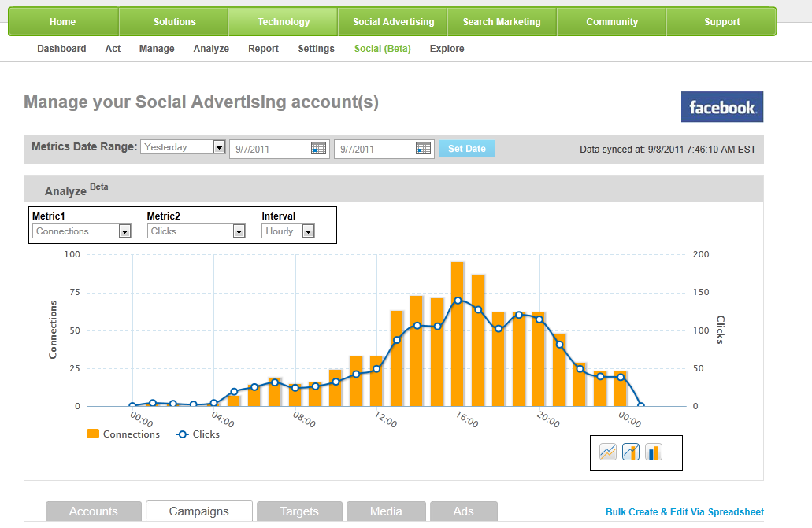The image size is (812, 528).
Task: Click the start date input field
Action: pyautogui.click(x=269, y=149)
